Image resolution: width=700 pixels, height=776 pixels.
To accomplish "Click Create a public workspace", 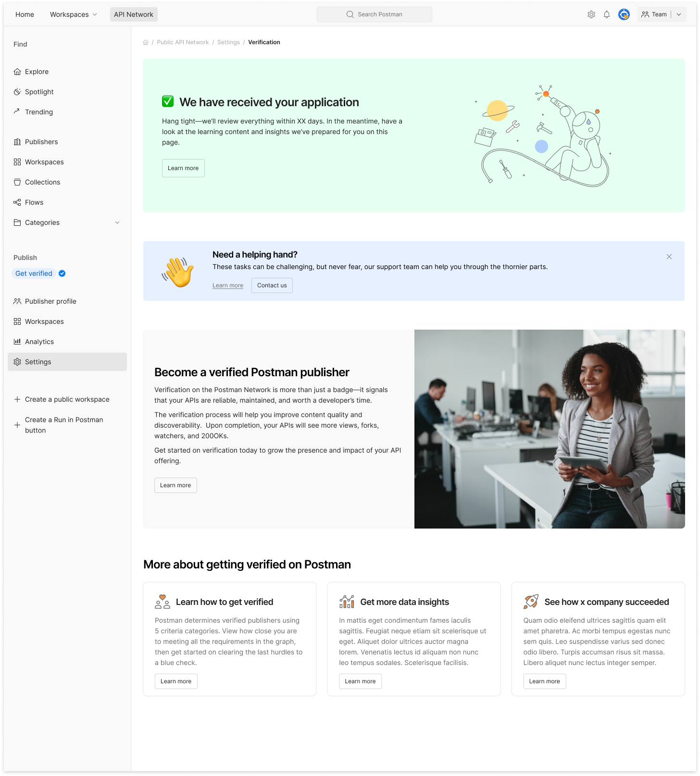I will (67, 399).
